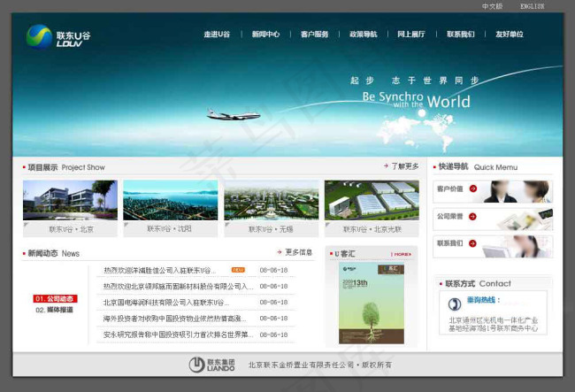Click the red arrow icon beside 客户价值
Viewport: 575px width, 392px height.
coord(473,188)
